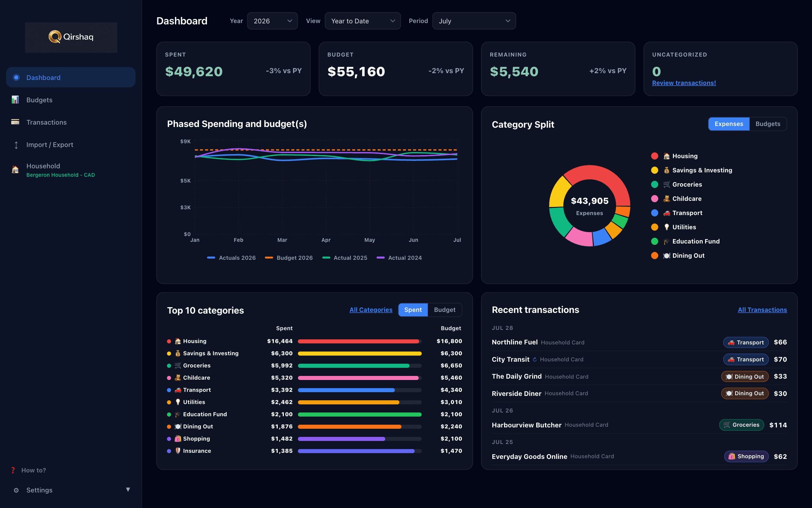Toggle Housing slice via red legend dot
812x508 pixels.
pyautogui.click(x=655, y=156)
